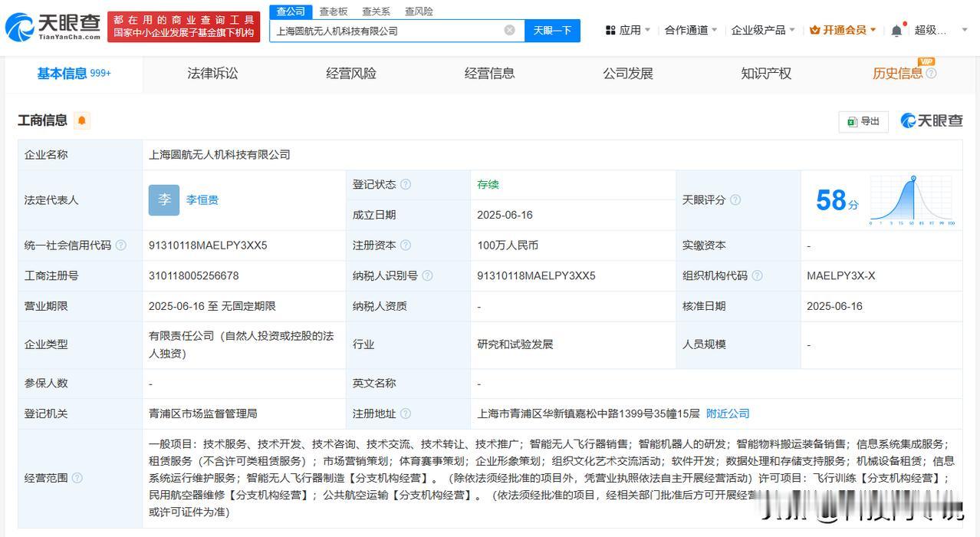Open the TianYanCha logo home link

tap(52, 27)
